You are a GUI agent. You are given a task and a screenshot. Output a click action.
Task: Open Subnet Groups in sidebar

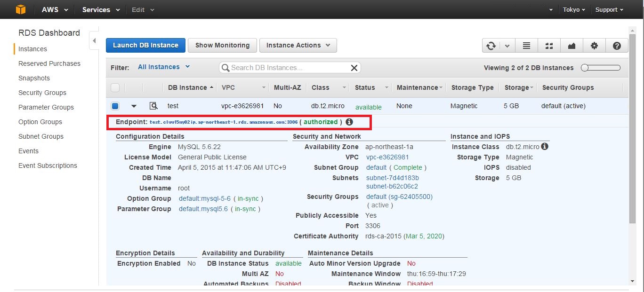(x=41, y=136)
